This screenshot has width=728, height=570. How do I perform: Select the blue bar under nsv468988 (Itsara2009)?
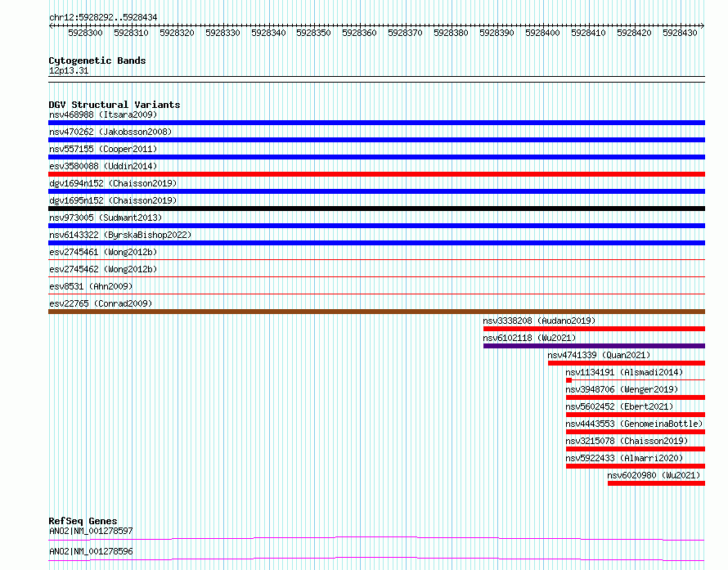click(x=376, y=123)
